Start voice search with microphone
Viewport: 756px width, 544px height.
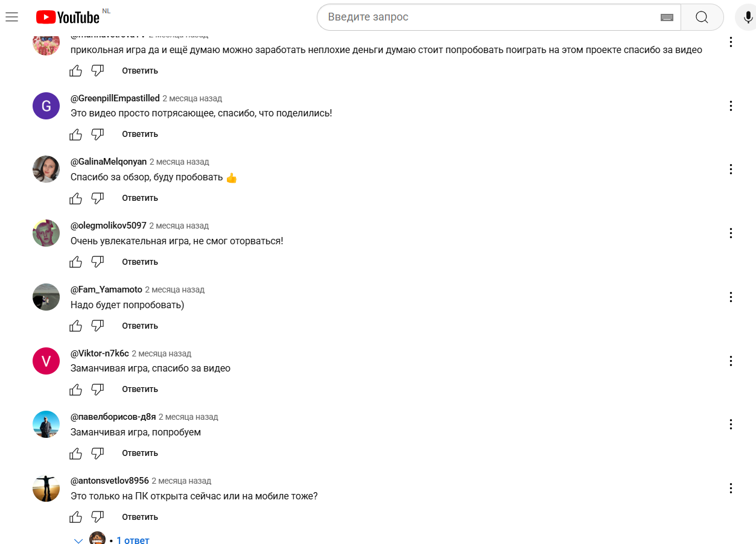coord(747,17)
